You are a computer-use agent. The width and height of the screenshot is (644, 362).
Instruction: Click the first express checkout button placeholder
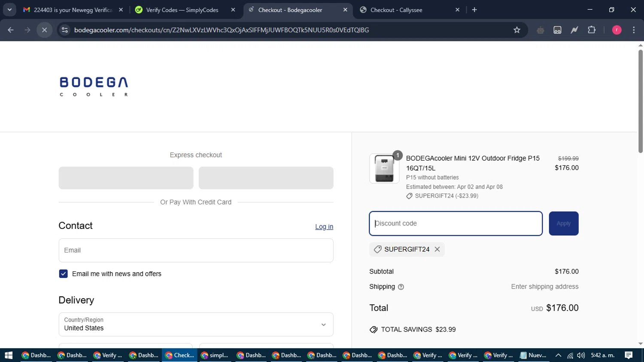coord(126,178)
